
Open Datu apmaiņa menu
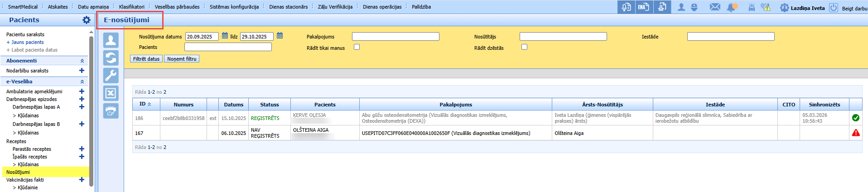93,7
